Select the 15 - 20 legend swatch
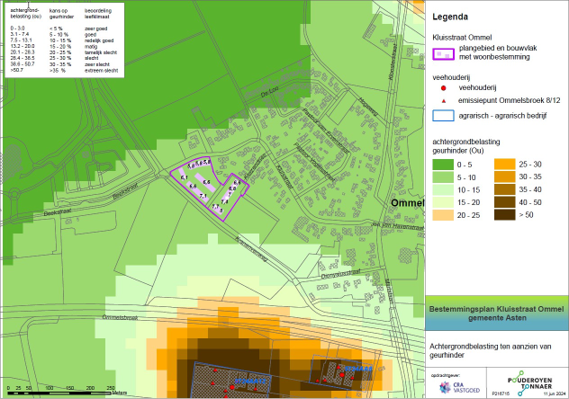The height and width of the screenshot is (399, 569). [x=443, y=202]
